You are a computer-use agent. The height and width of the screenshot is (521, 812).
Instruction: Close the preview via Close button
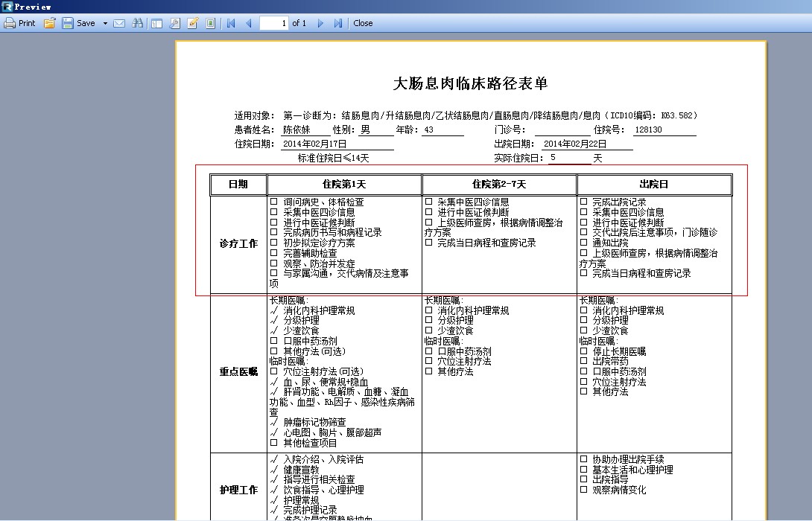pyautogui.click(x=363, y=23)
